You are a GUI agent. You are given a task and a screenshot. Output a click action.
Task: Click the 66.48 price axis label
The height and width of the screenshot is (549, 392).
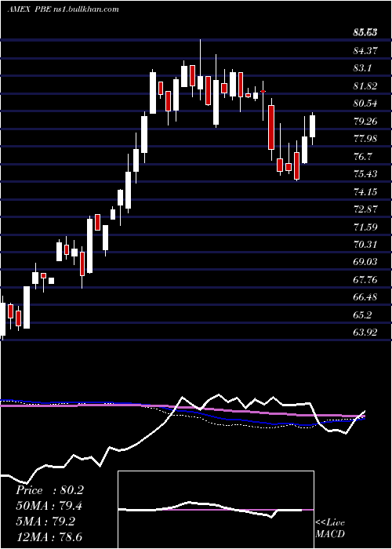pos(365,297)
